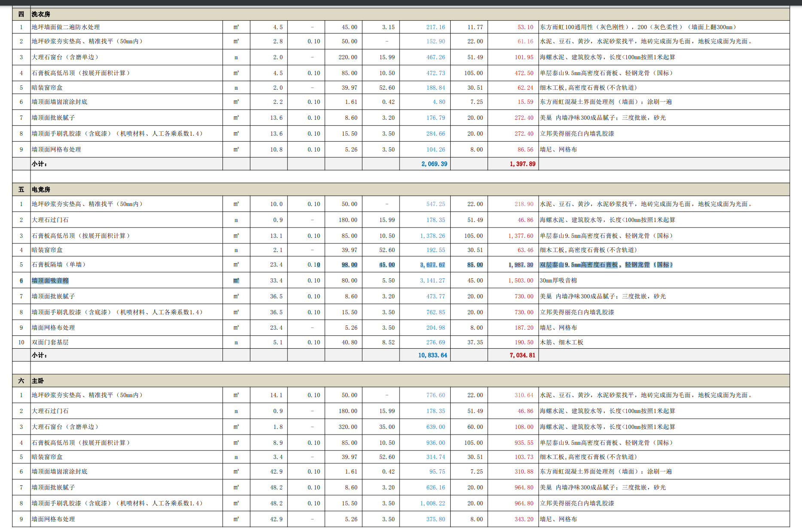Click the highlighted 墙顶面吸音棉 item cell
Screen dimensions: 802x532
[x=50, y=280]
